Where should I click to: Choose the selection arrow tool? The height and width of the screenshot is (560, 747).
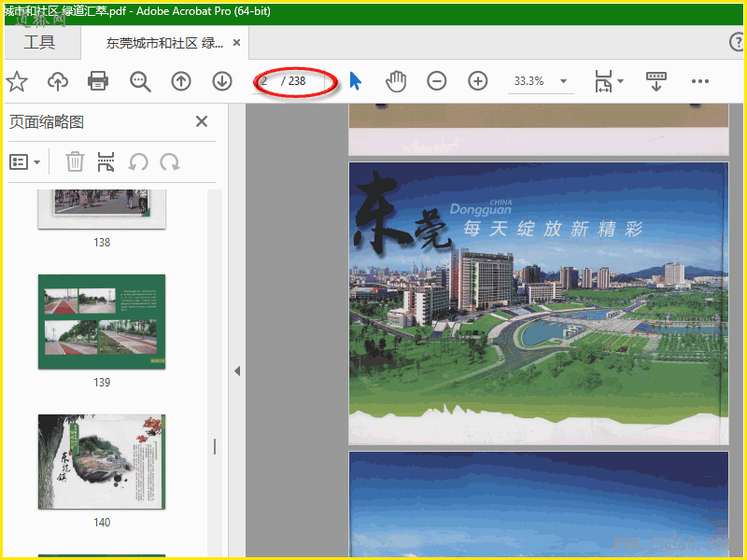point(356,81)
